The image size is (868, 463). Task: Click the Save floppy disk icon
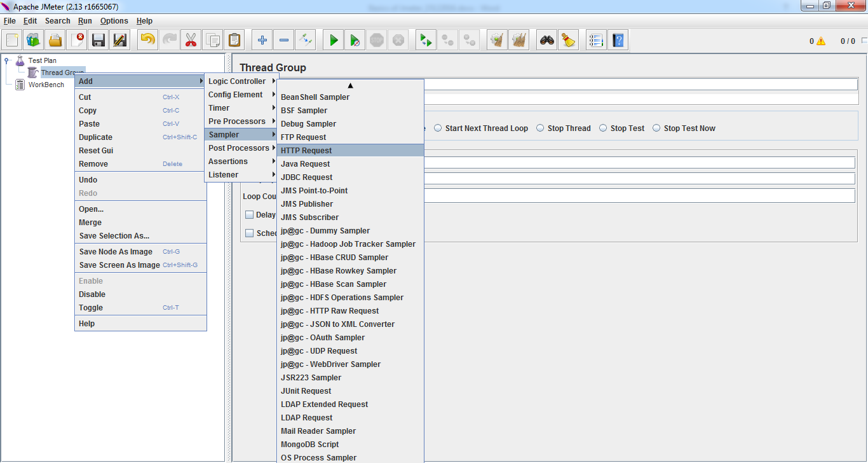(98, 40)
